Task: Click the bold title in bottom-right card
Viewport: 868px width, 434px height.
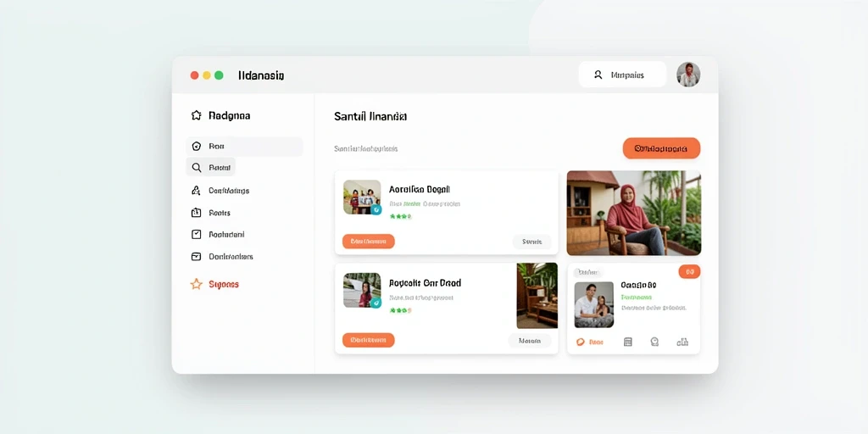Action: [638, 285]
